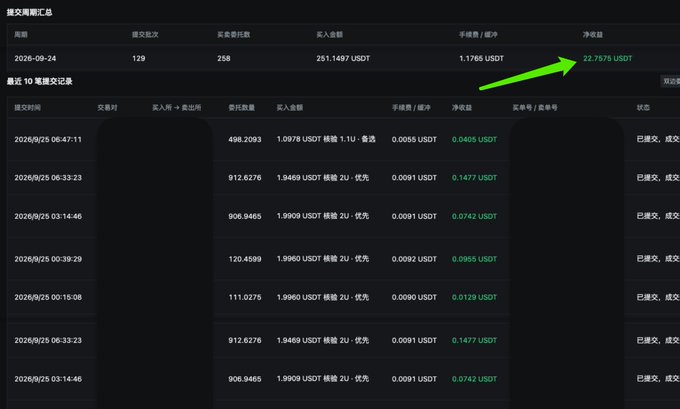Click the order count 258

point(224,58)
